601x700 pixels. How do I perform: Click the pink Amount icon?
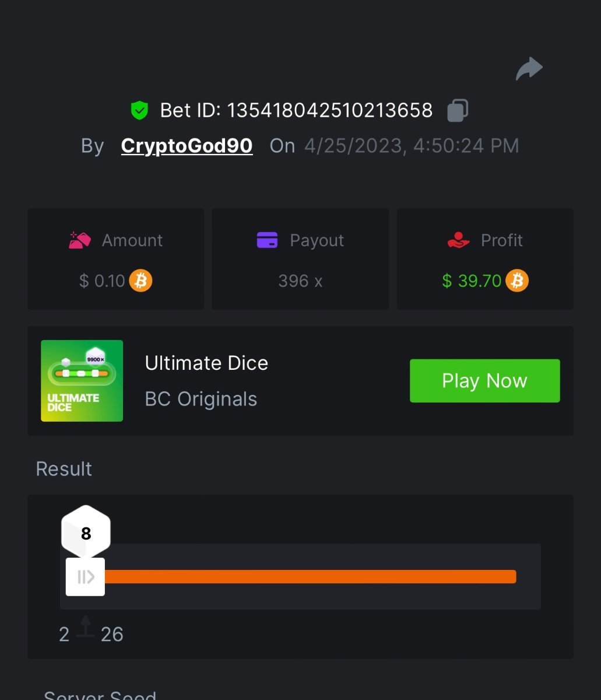click(x=80, y=240)
